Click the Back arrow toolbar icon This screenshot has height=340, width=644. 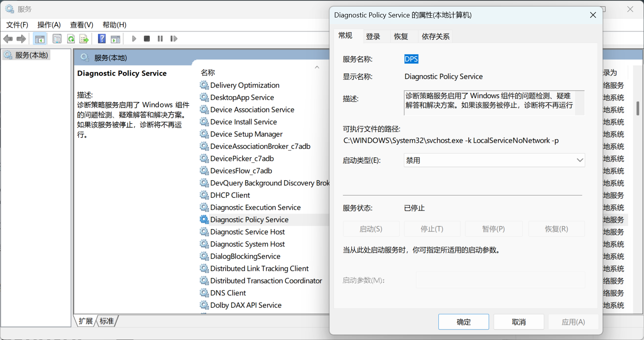coord(8,39)
